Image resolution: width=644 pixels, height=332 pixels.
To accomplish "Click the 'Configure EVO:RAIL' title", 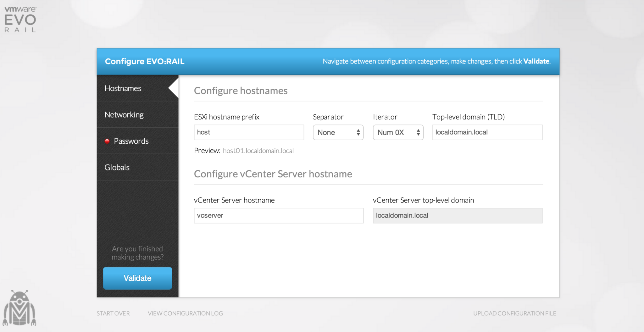I will pos(145,61).
